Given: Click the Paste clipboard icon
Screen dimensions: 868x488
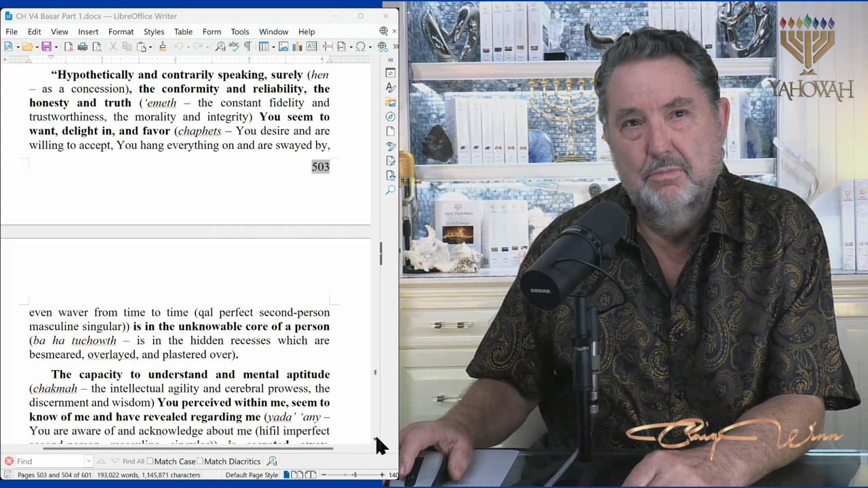Looking at the screenshot, I should coord(142,47).
